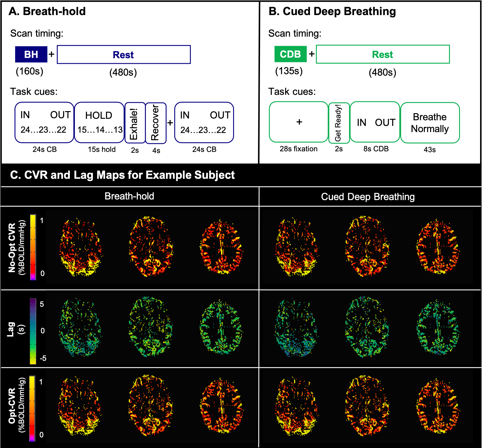Click the green-outlined Rest box
This screenshot has height=448, width=491.
(x=383, y=54)
